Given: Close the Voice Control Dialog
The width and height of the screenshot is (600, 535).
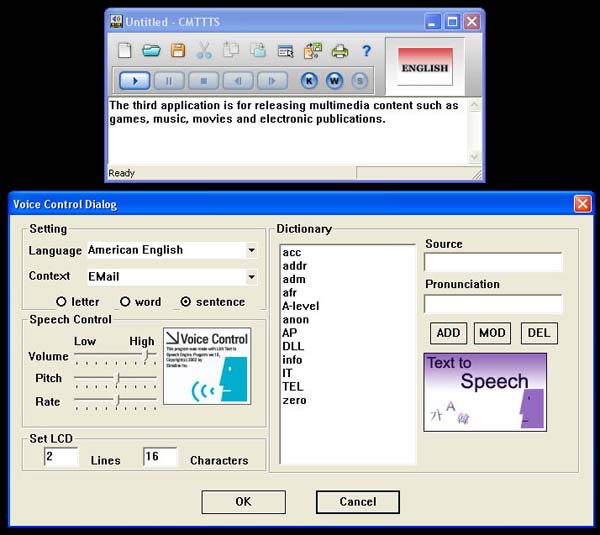Looking at the screenshot, I should 582,204.
